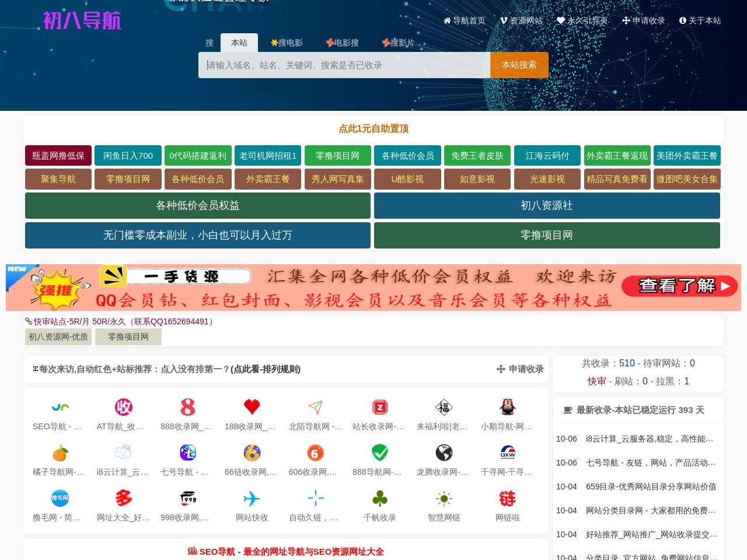
Task: Select the 小鹅导航 penguin icon
Action: tap(507, 407)
